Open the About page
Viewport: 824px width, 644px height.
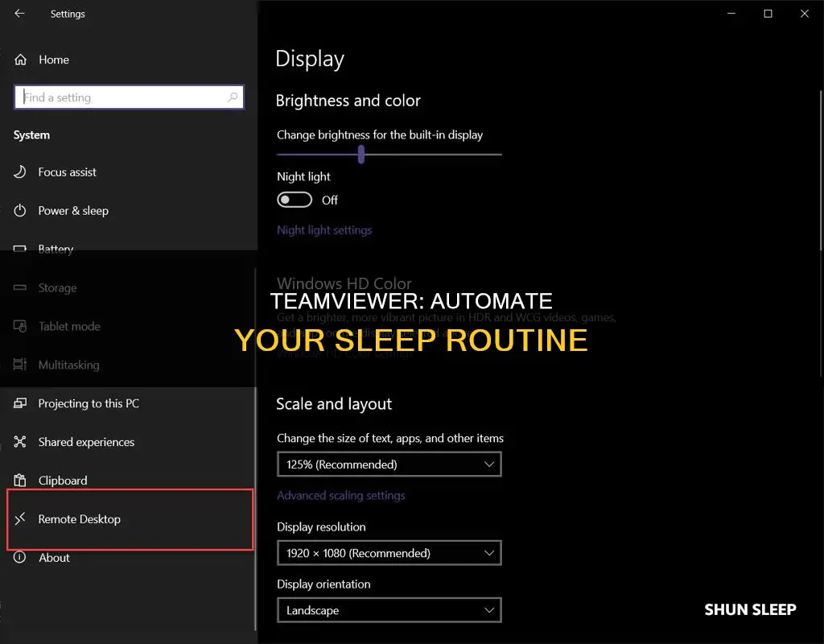[x=54, y=558]
